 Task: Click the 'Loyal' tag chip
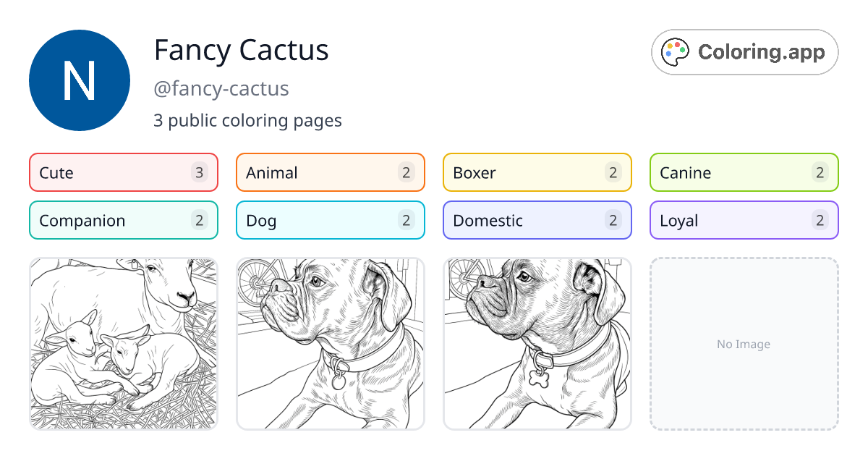[x=744, y=220]
